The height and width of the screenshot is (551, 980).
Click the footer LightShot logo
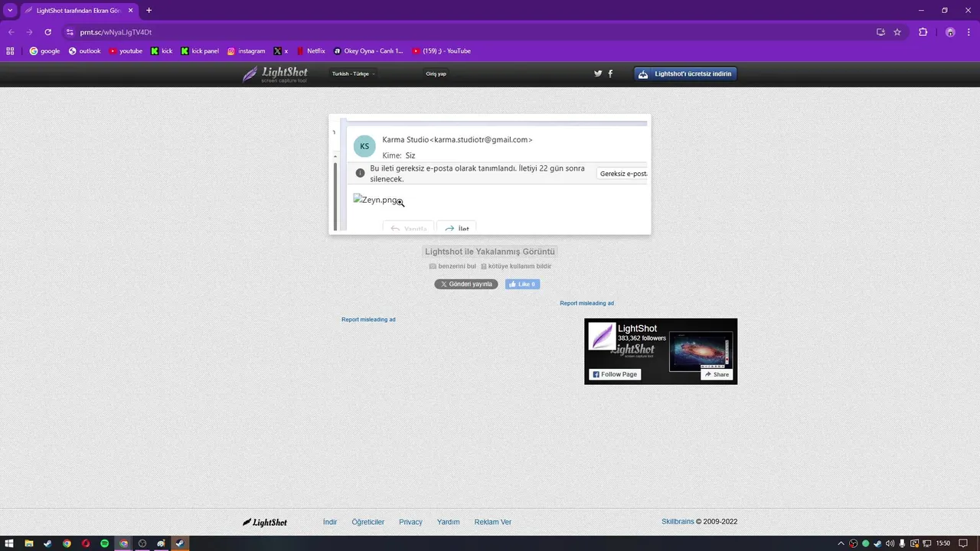pyautogui.click(x=265, y=522)
